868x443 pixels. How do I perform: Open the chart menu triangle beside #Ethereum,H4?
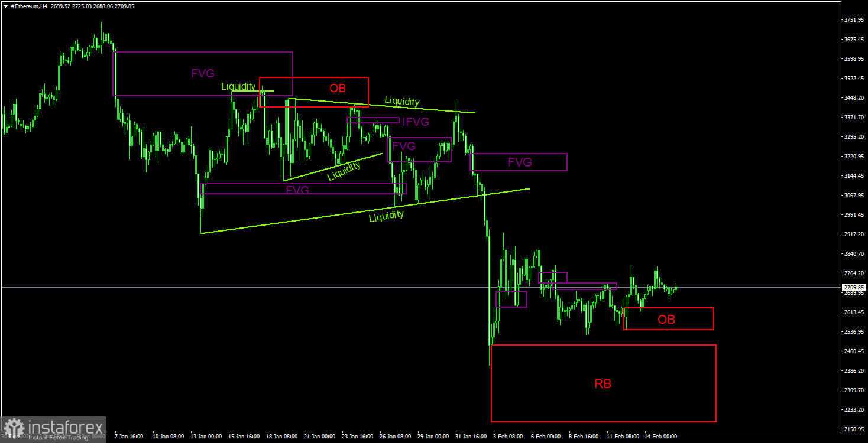coord(6,6)
